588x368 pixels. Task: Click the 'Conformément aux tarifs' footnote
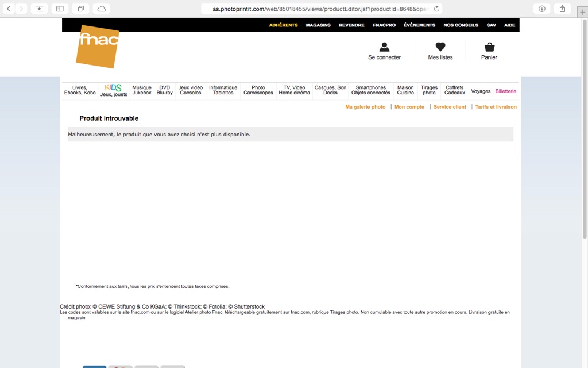152,286
